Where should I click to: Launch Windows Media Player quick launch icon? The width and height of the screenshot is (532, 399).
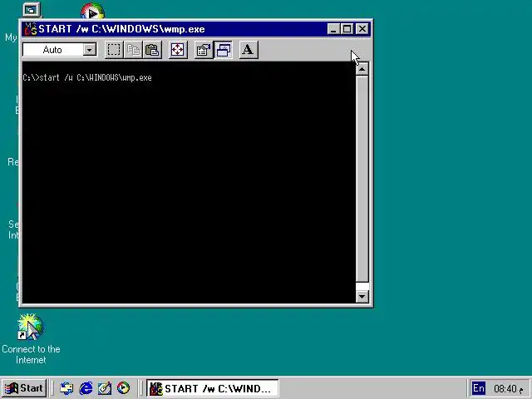tap(123, 388)
